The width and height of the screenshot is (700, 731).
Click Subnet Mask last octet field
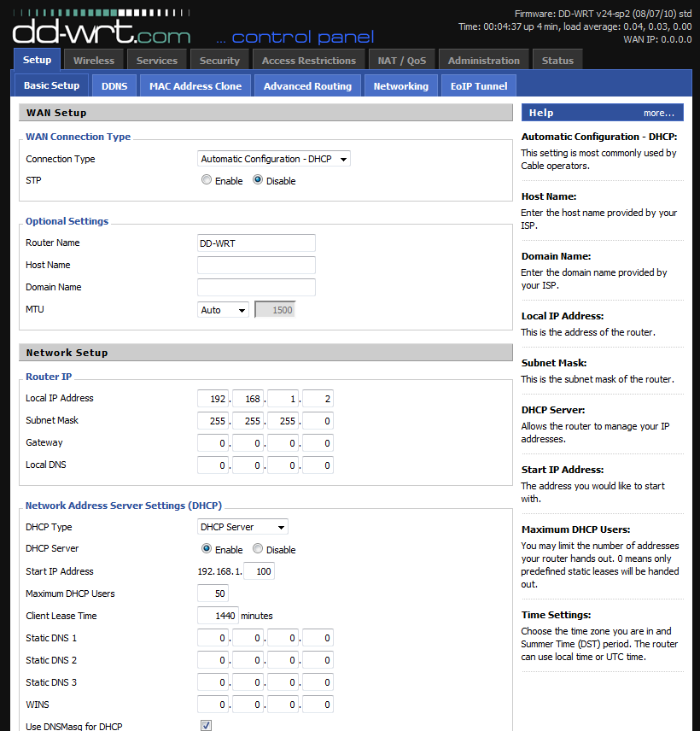318,421
